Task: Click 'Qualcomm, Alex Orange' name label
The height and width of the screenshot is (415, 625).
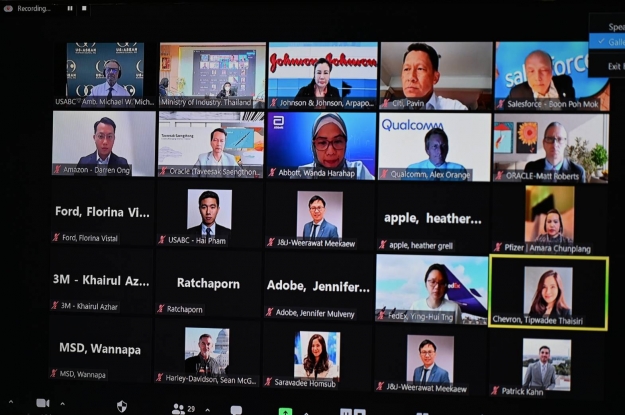Action: [430, 175]
